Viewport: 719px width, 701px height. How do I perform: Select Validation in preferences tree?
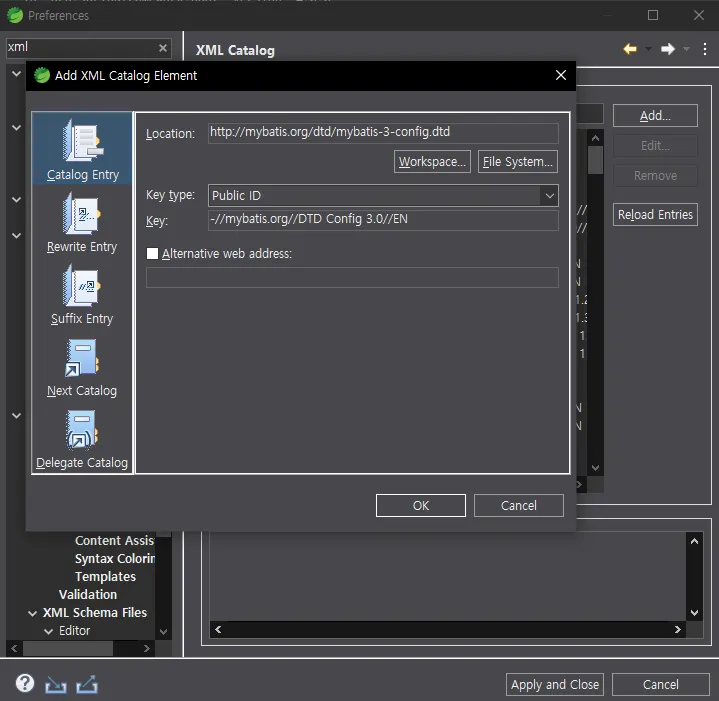(88, 595)
